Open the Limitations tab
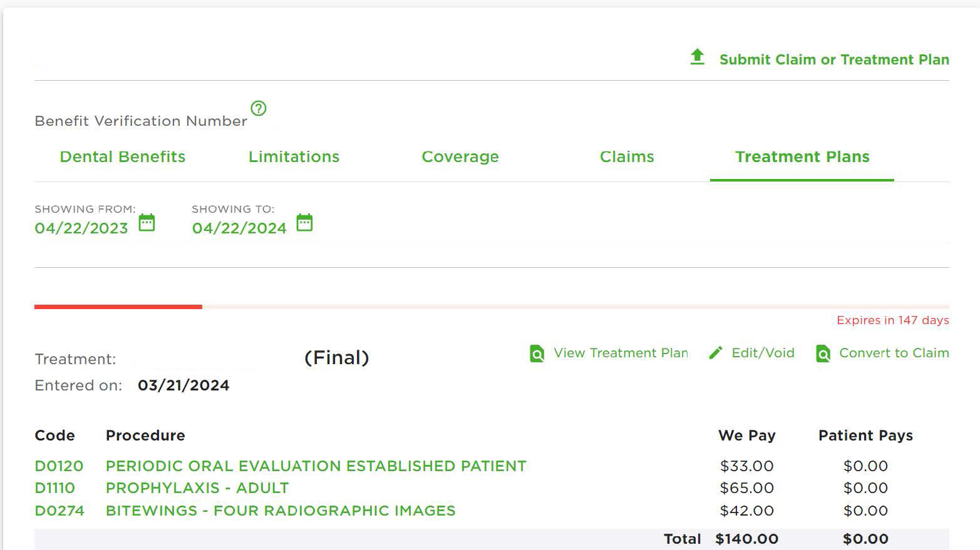This screenshot has height=550, width=980. coord(294,156)
